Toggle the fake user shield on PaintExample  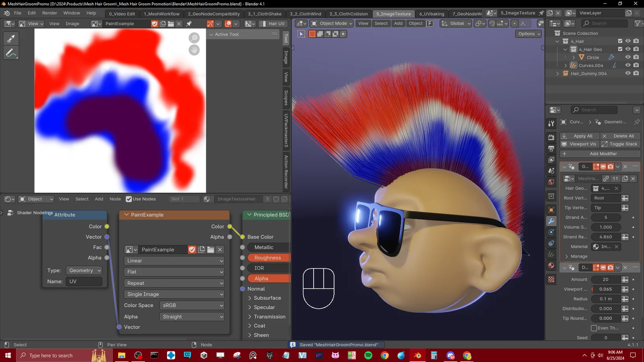pyautogui.click(x=155, y=24)
